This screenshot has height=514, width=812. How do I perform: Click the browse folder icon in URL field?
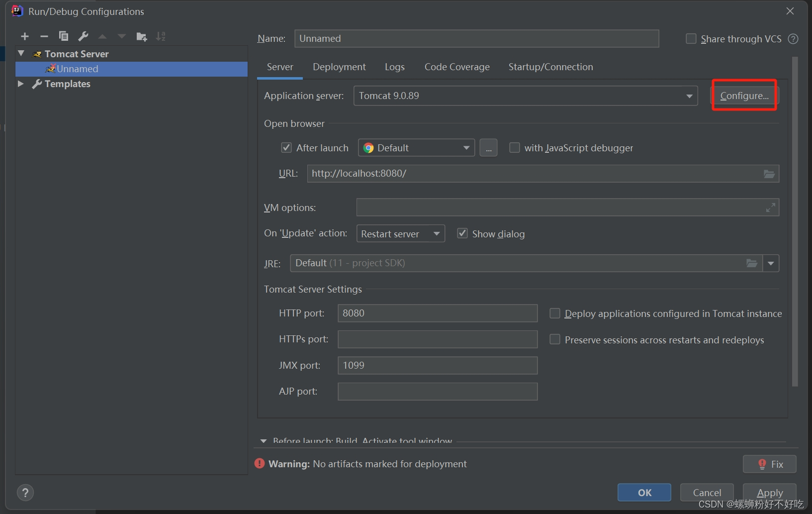point(769,174)
